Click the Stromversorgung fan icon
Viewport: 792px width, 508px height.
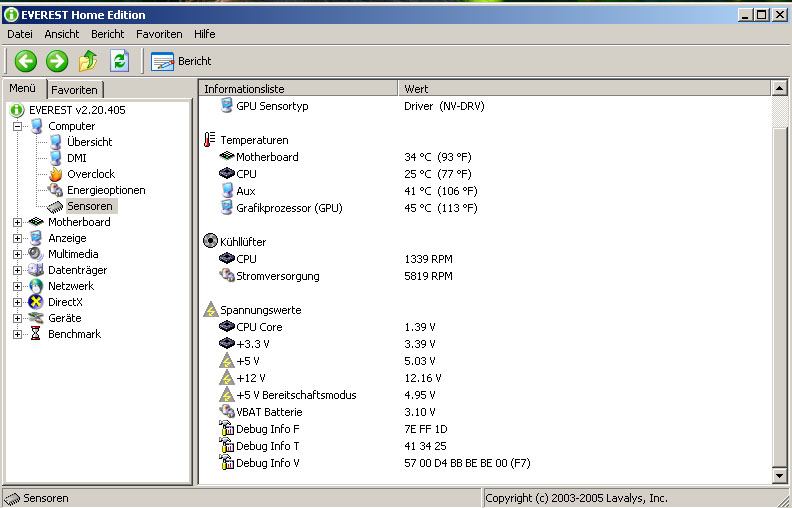[x=227, y=275]
